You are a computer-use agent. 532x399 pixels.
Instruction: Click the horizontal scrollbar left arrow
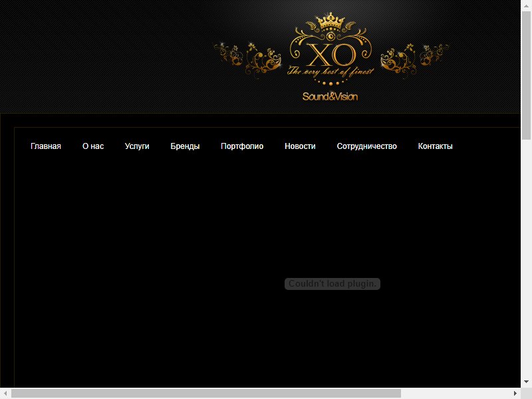pos(5,394)
